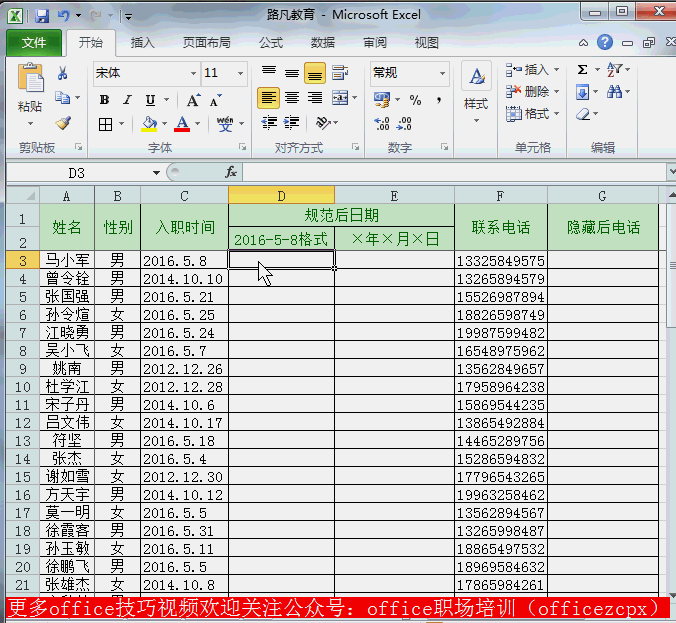Save the workbook from quick access toolbar
This screenshot has height=623, width=676.
[x=42, y=16]
